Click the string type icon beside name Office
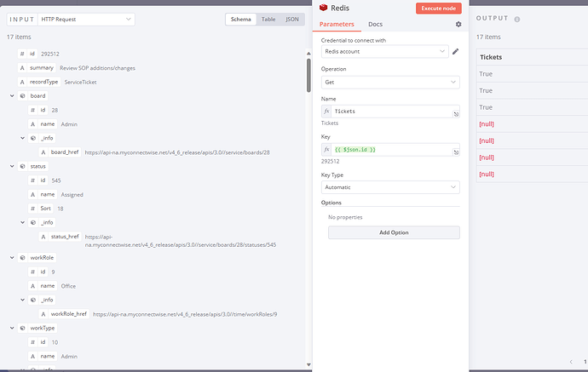This screenshot has width=588, height=372. pyautogui.click(x=33, y=286)
